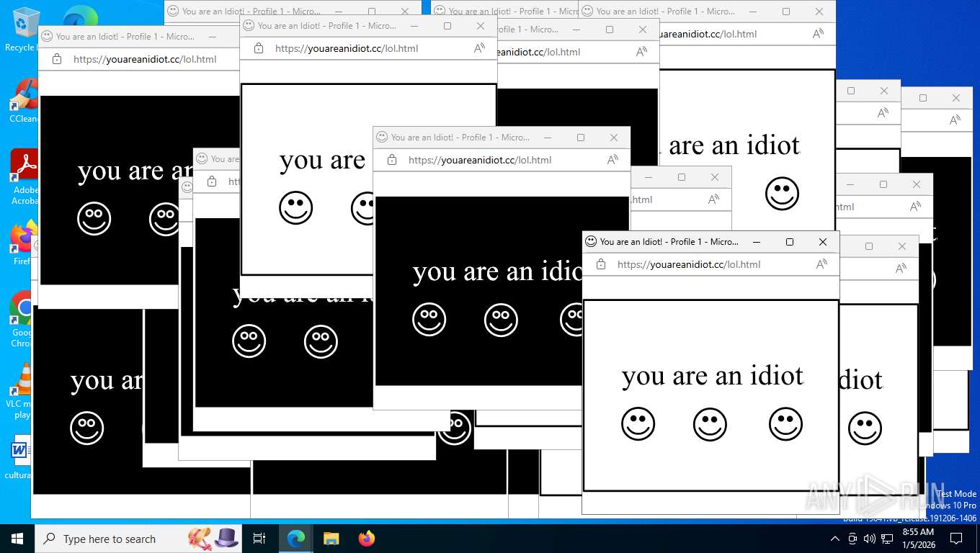Image resolution: width=980 pixels, height=553 pixels.
Task: Open the Action Center notifications icon
Action: [956, 539]
